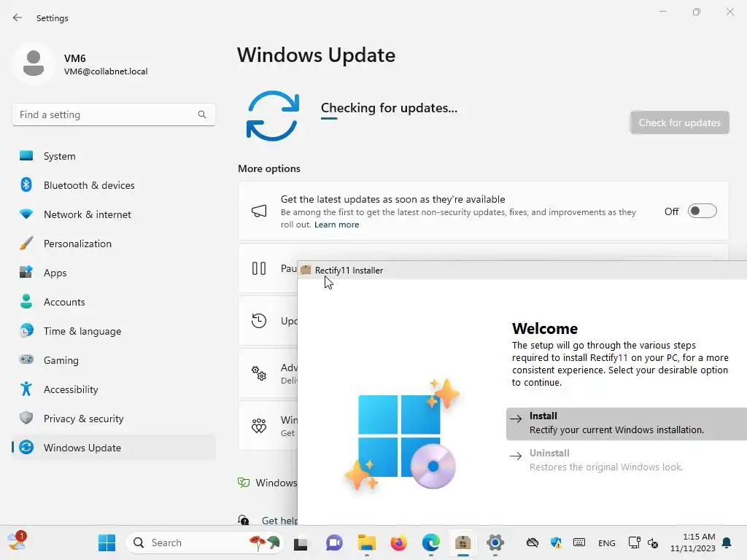Screen dimensions: 747x560
Task: Click the megaphone icon for latest updates
Action: pos(259,211)
